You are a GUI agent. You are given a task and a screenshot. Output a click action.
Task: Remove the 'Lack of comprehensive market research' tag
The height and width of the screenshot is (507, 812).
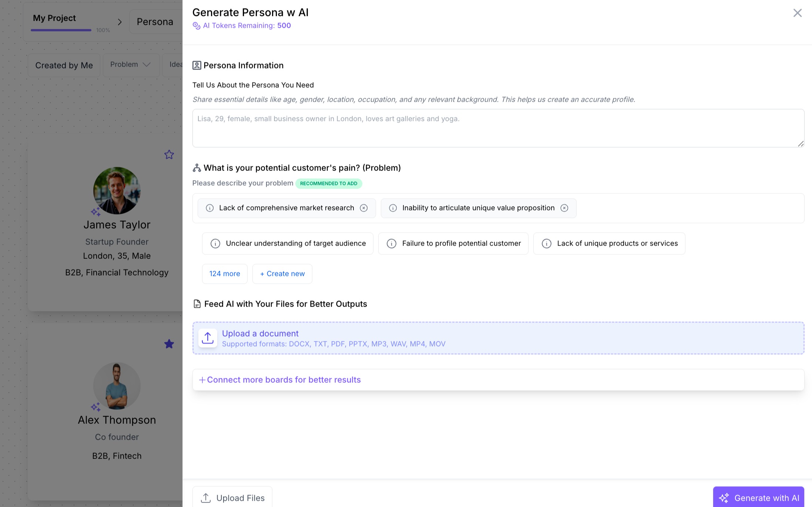tap(364, 208)
